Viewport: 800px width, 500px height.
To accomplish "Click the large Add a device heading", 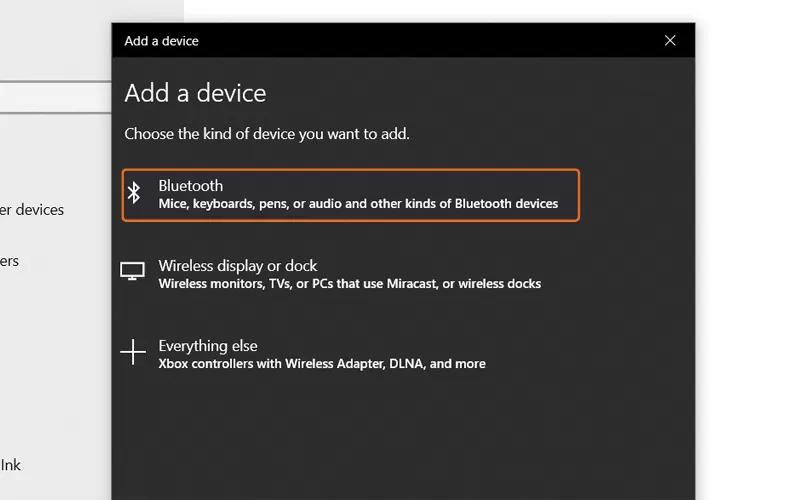I will tap(195, 93).
